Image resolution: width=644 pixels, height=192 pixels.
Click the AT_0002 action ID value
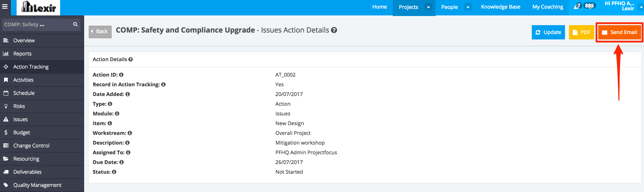285,75
